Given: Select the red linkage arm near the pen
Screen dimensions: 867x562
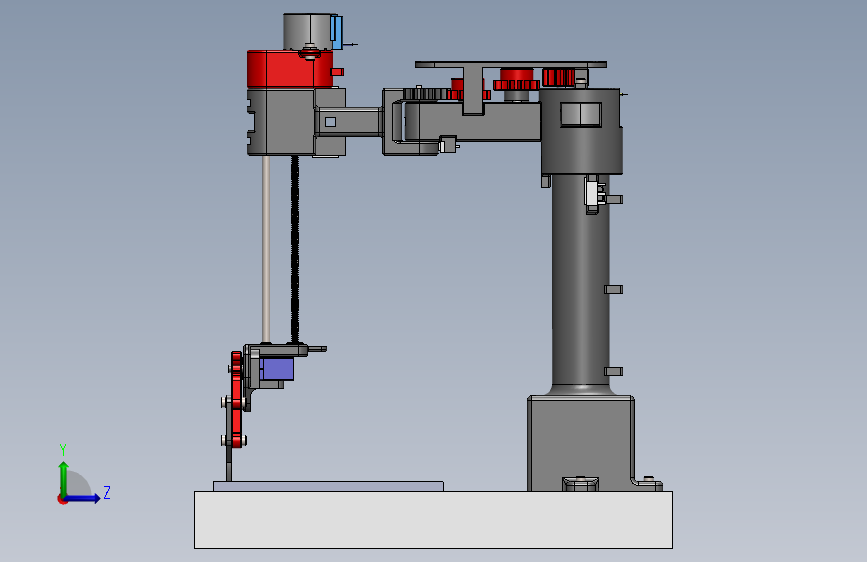Looking at the screenshot, I should pyautogui.click(x=237, y=398).
